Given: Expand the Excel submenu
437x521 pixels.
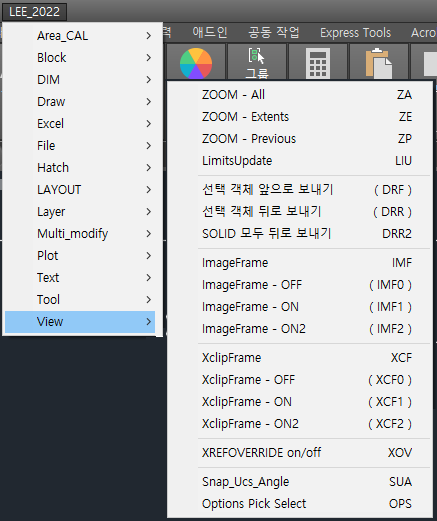Looking at the screenshot, I should [x=80, y=124].
